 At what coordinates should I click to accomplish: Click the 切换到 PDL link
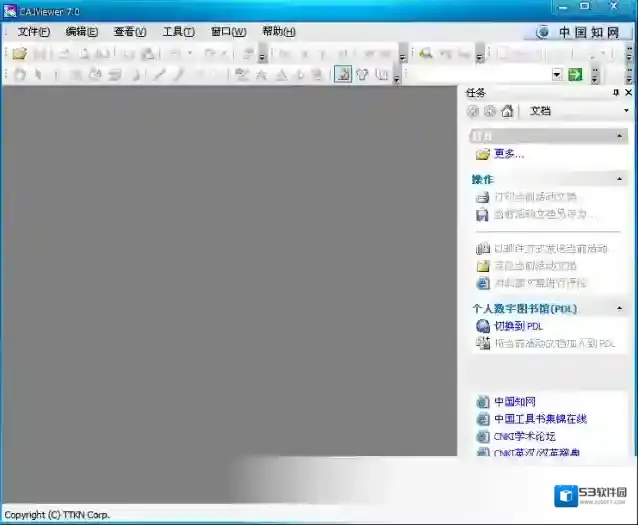pyautogui.click(x=518, y=326)
